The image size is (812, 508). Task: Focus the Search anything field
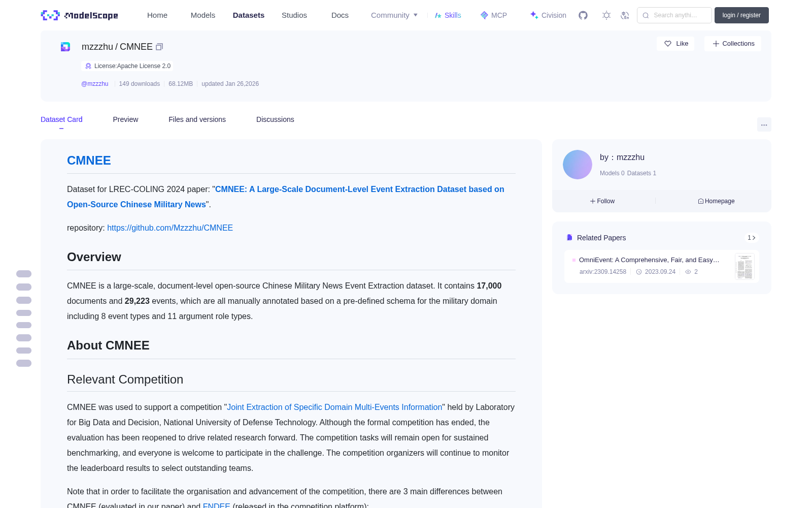point(674,15)
